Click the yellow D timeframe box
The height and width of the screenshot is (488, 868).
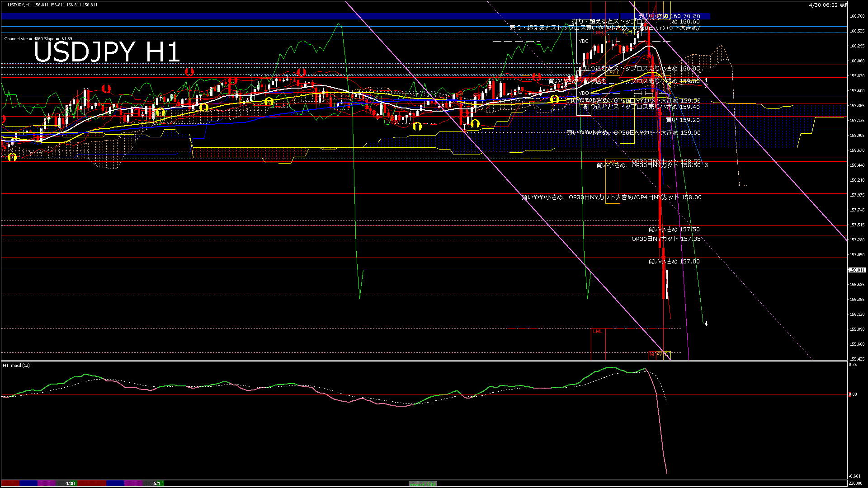click(667, 355)
